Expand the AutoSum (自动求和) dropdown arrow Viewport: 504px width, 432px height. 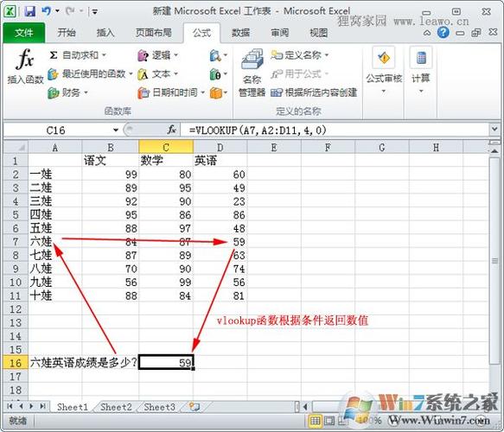104,55
